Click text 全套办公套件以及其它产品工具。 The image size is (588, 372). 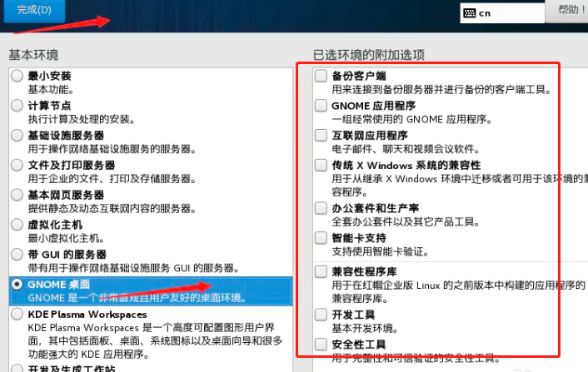[x=406, y=222]
